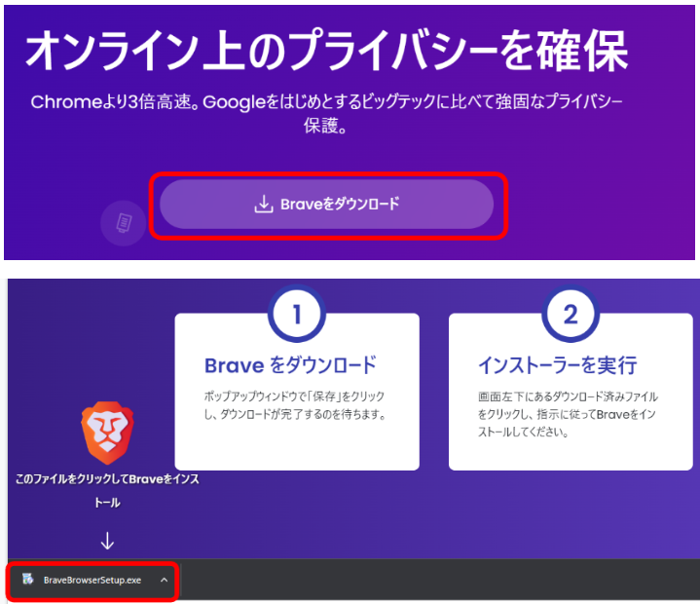Click the download arrow icon inside the Braveをダウンロード button
The height and width of the screenshot is (604, 700).
pos(264,205)
